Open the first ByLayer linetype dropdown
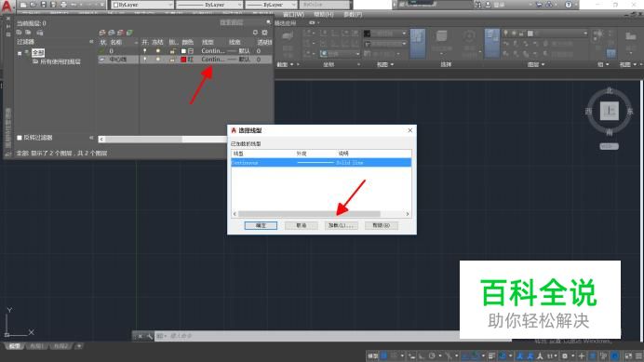 tap(209, 5)
